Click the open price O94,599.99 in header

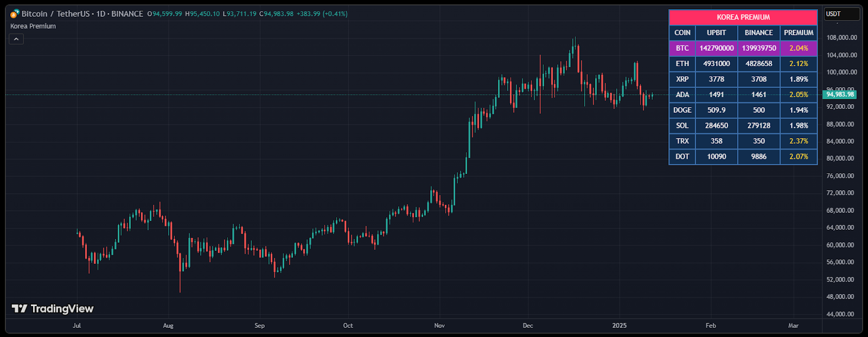point(165,14)
